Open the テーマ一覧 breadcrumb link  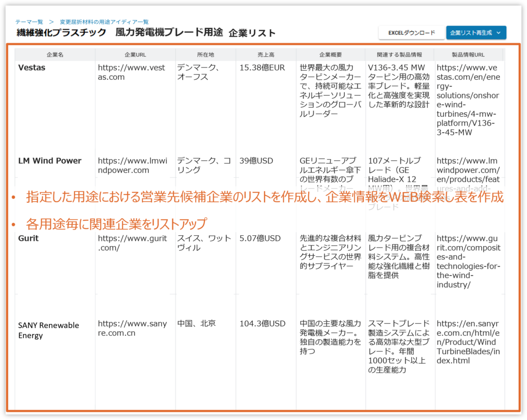pyautogui.click(x=29, y=22)
